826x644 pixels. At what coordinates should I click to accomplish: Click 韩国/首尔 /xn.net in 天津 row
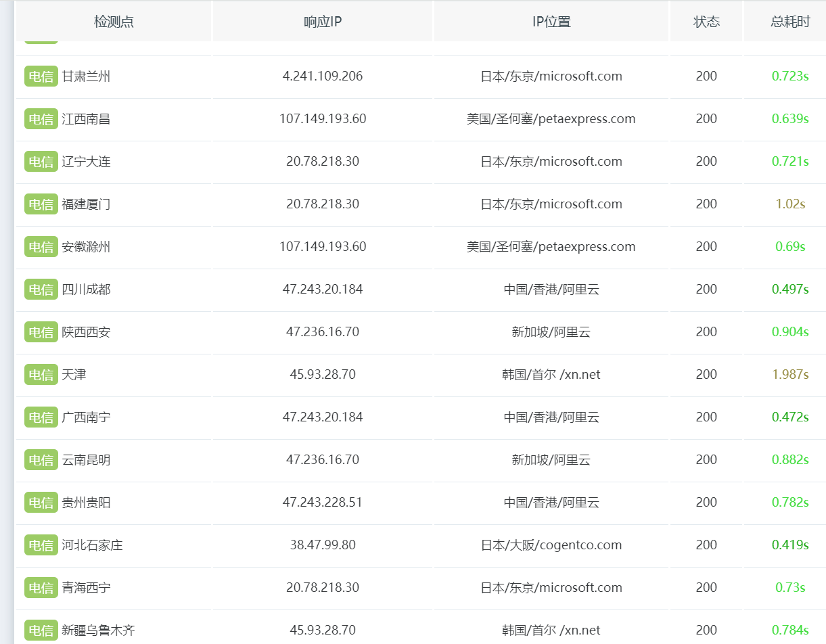(x=551, y=375)
